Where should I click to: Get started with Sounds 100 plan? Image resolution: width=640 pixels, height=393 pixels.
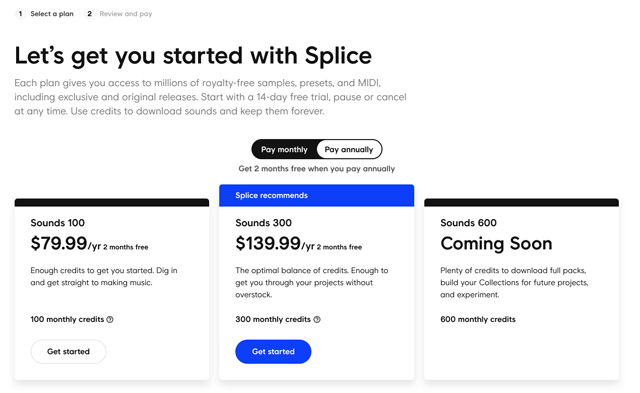[68, 351]
